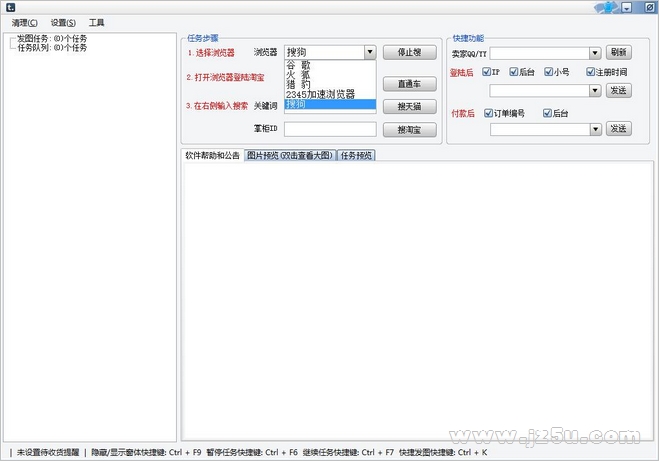Click the 搜天猫 button

pos(410,106)
